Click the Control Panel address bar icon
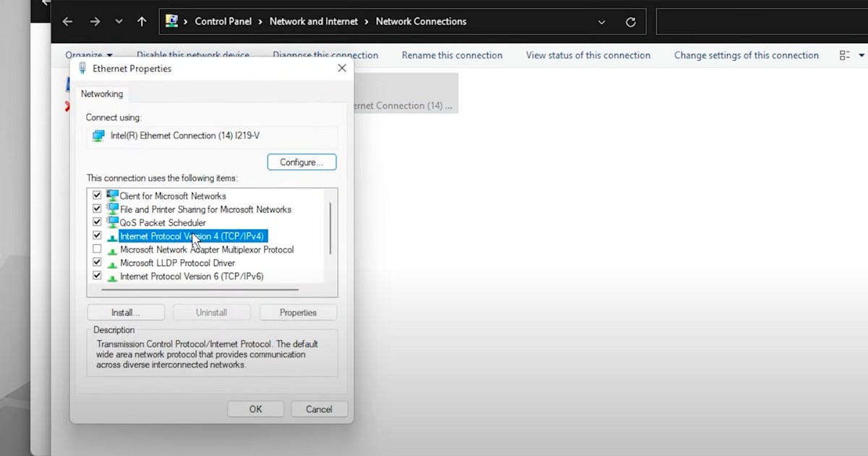Viewport: 868px width, 456px height. point(171,22)
